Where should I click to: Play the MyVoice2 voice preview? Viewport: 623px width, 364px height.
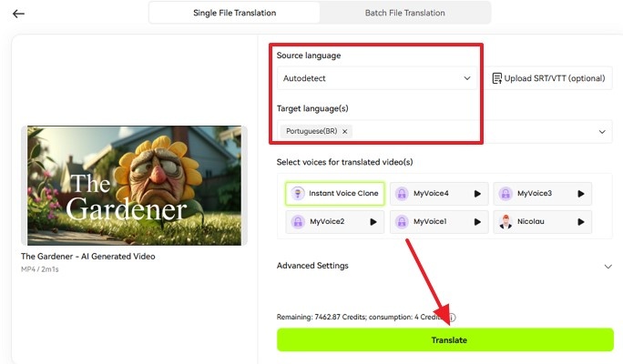point(373,222)
